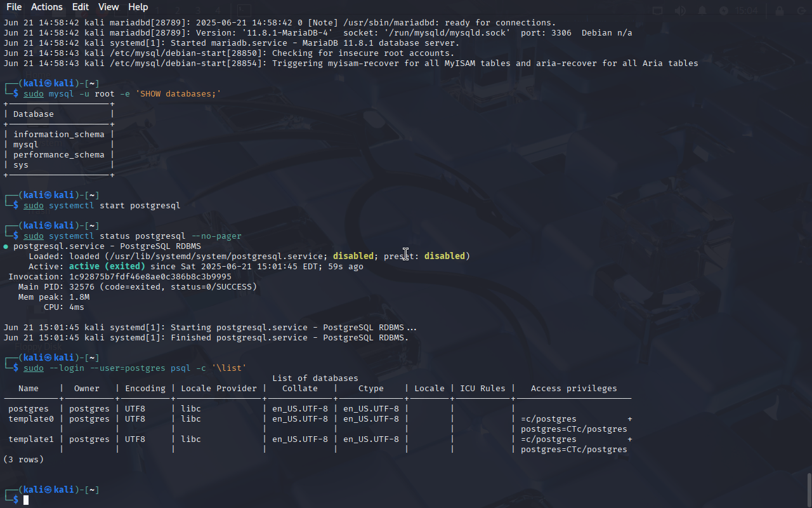The image size is (812, 508).
Task: Click the '--login' option text
Action: (x=67, y=368)
